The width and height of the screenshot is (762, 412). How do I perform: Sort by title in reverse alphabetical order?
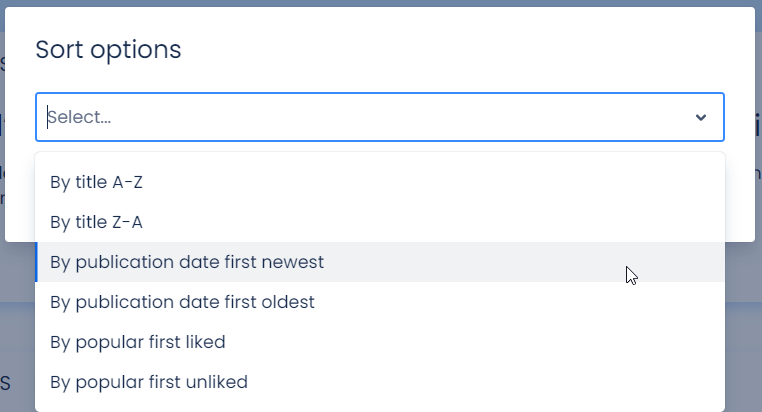[x=104, y=222]
